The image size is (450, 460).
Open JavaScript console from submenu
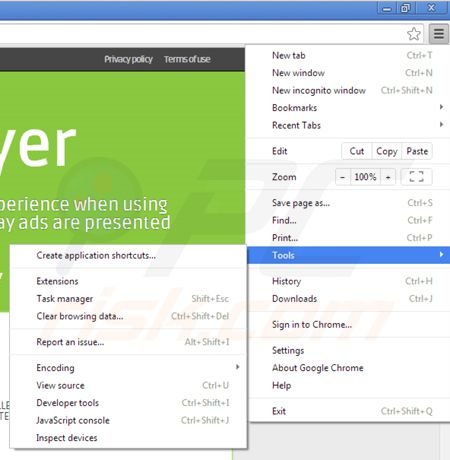coord(128,420)
